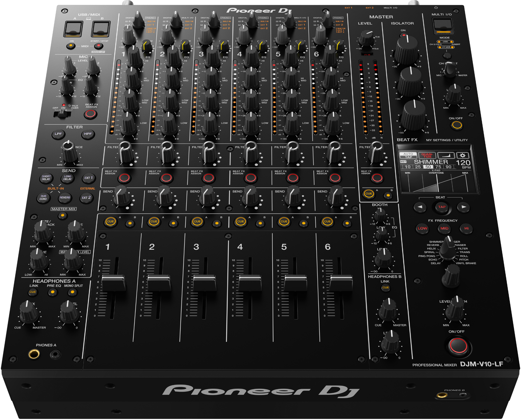The image size is (521, 420).
Task: Click channel 3 fader cap
Action: tap(204, 282)
